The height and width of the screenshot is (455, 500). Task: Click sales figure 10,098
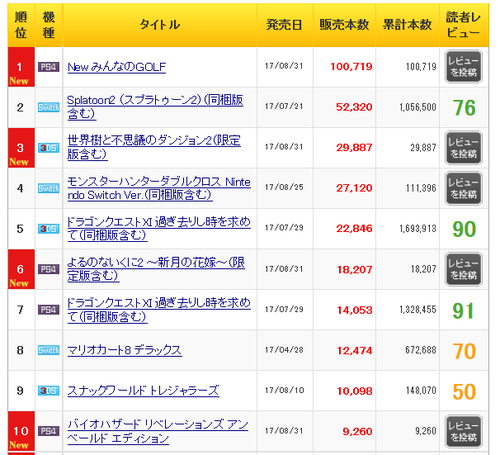point(354,391)
